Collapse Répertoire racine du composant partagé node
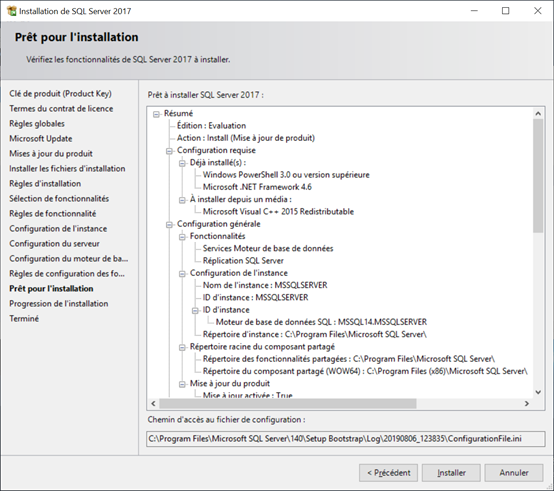This screenshot has width=554, height=491. coord(182,347)
